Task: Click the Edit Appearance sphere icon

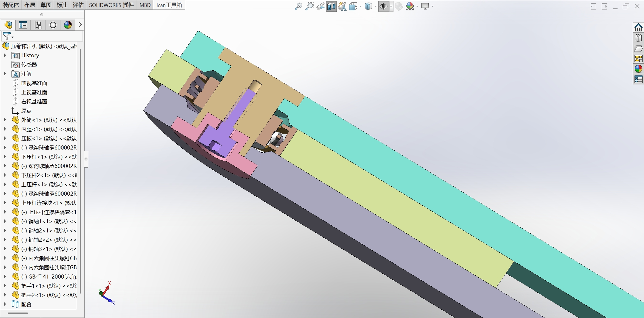Action: pos(399,6)
